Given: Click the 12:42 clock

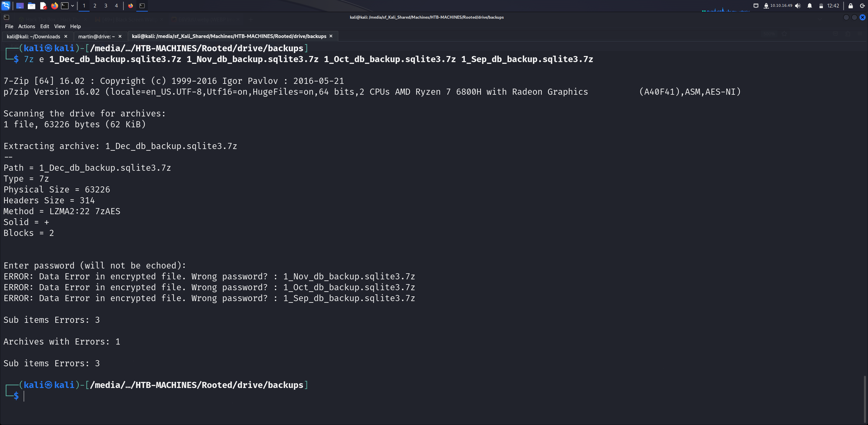Looking at the screenshot, I should pos(833,6).
